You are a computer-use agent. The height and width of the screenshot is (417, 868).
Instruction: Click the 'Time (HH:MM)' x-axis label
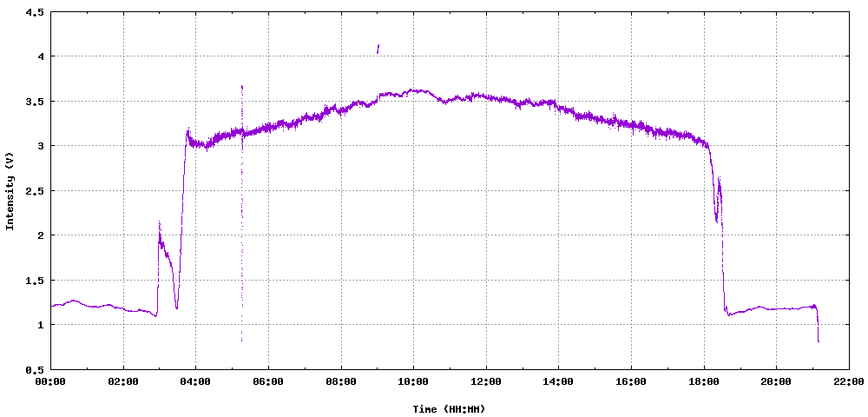tap(449, 409)
